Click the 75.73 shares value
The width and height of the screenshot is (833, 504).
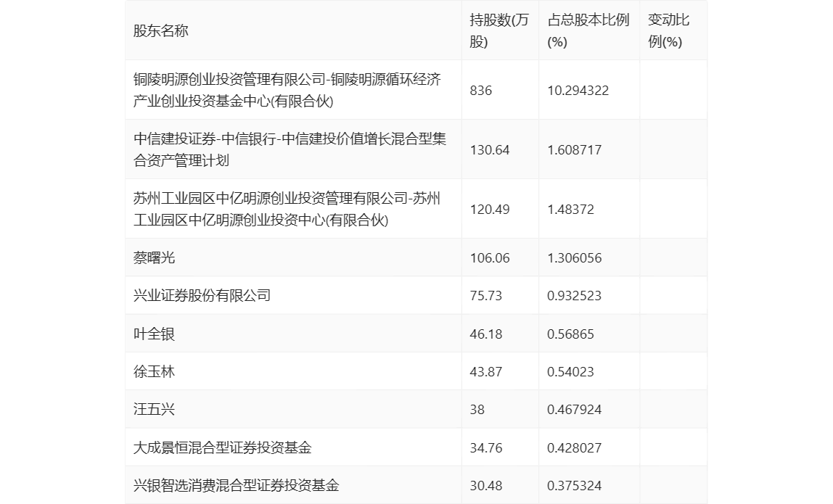click(x=485, y=296)
